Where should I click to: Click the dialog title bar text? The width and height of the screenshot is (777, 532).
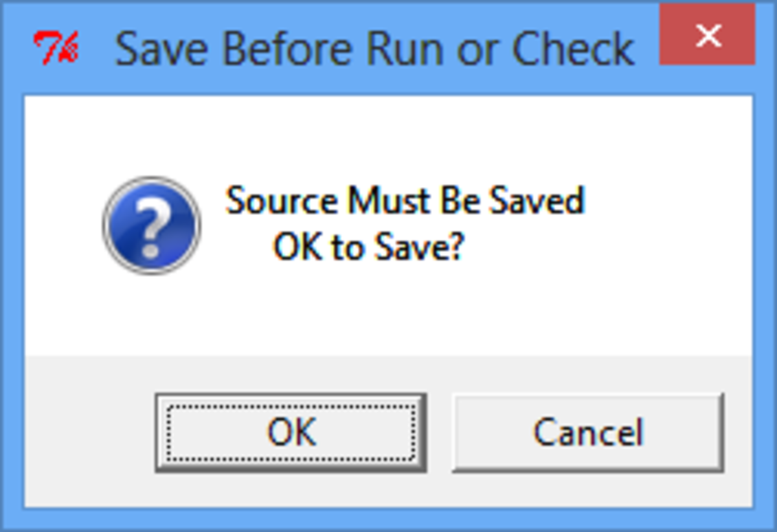click(374, 49)
